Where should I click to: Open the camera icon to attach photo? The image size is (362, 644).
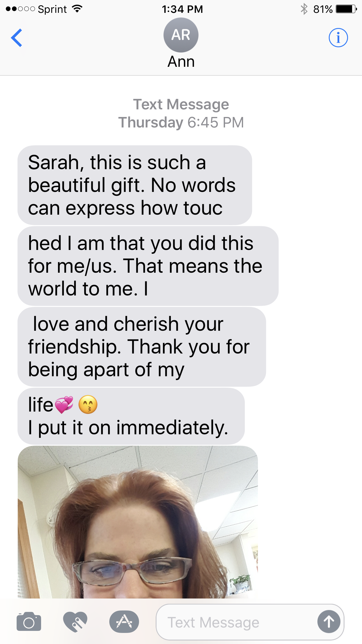pyautogui.click(x=29, y=622)
